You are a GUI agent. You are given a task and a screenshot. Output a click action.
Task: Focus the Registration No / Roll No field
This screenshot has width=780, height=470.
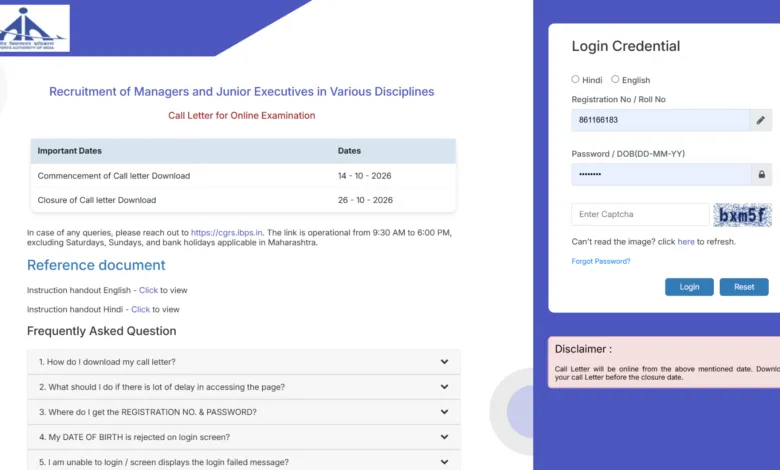coord(661,120)
